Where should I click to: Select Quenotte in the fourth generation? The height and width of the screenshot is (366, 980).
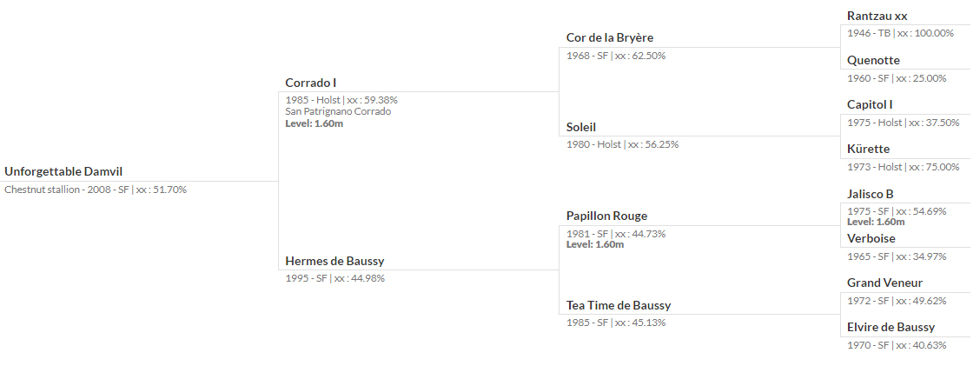[x=874, y=60]
